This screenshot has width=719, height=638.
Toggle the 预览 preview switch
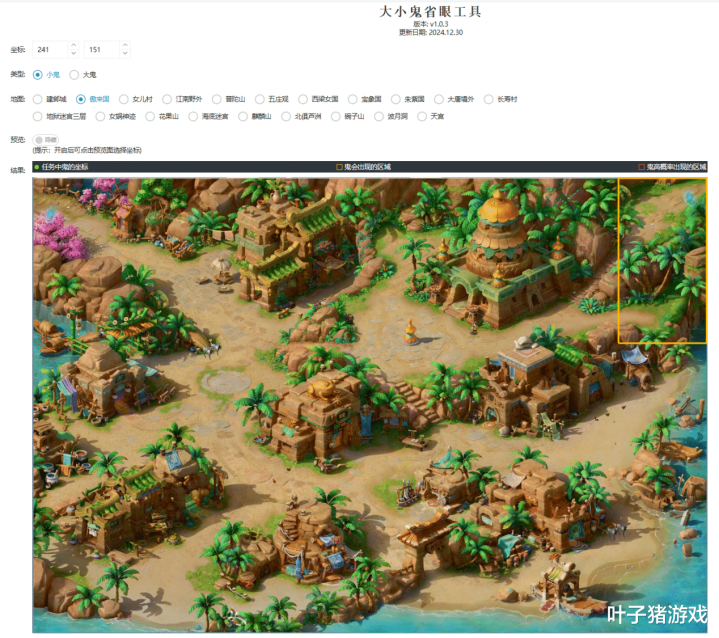click(x=45, y=140)
